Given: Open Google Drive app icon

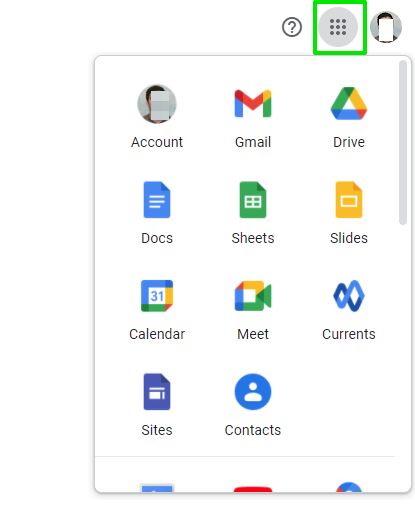Looking at the screenshot, I should 349,103.
